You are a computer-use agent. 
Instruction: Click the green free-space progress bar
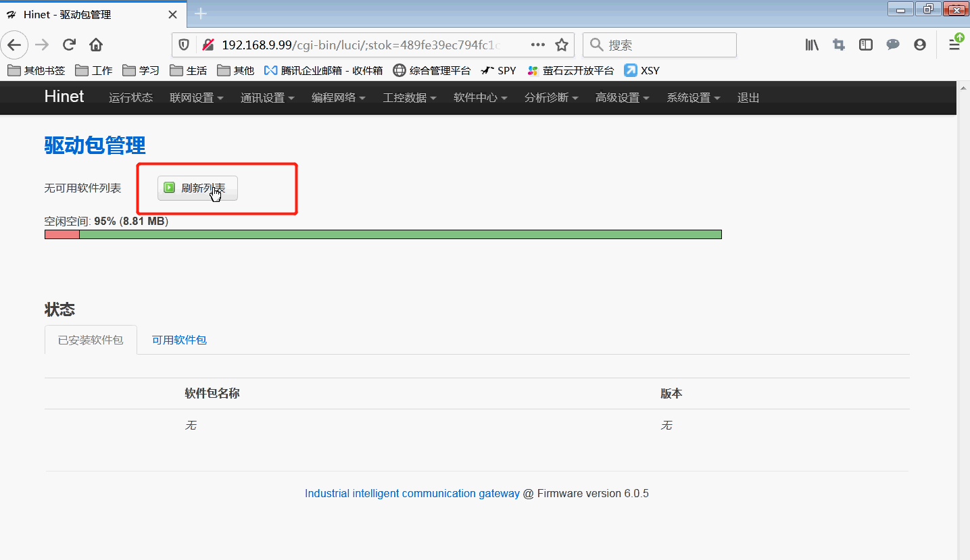pos(400,234)
